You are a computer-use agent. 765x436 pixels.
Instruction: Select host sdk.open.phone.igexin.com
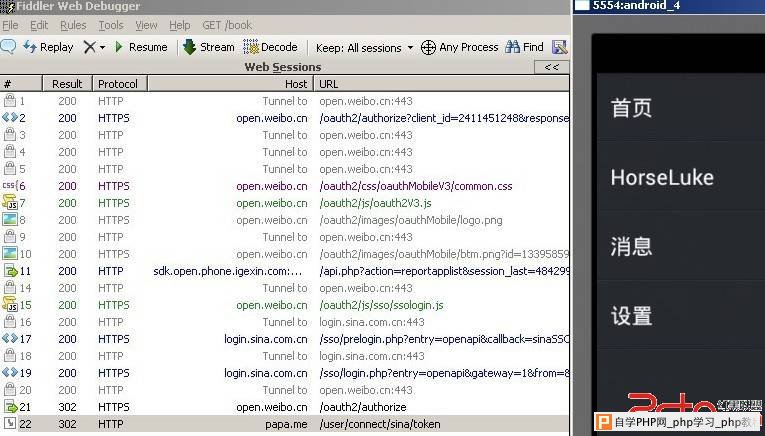(x=228, y=271)
